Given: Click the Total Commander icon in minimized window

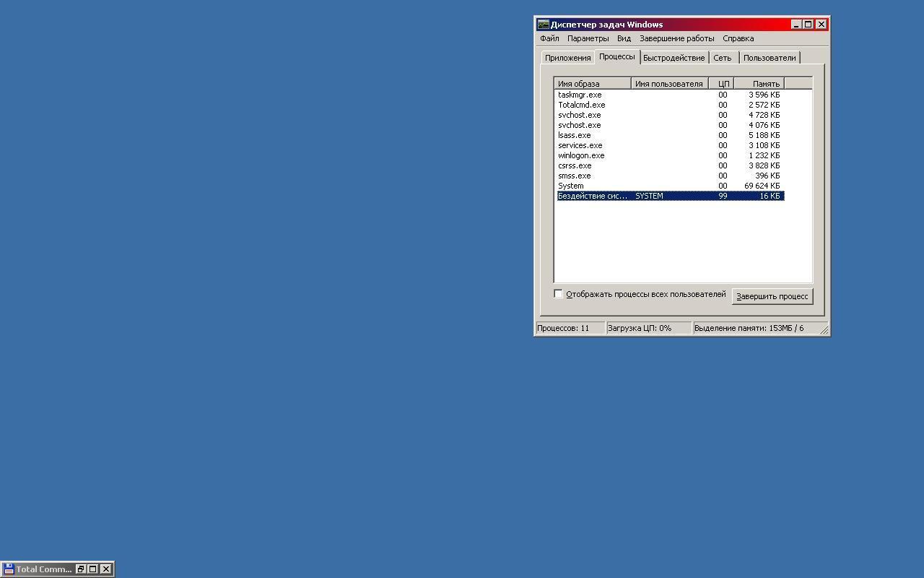Looking at the screenshot, I should [x=9, y=569].
